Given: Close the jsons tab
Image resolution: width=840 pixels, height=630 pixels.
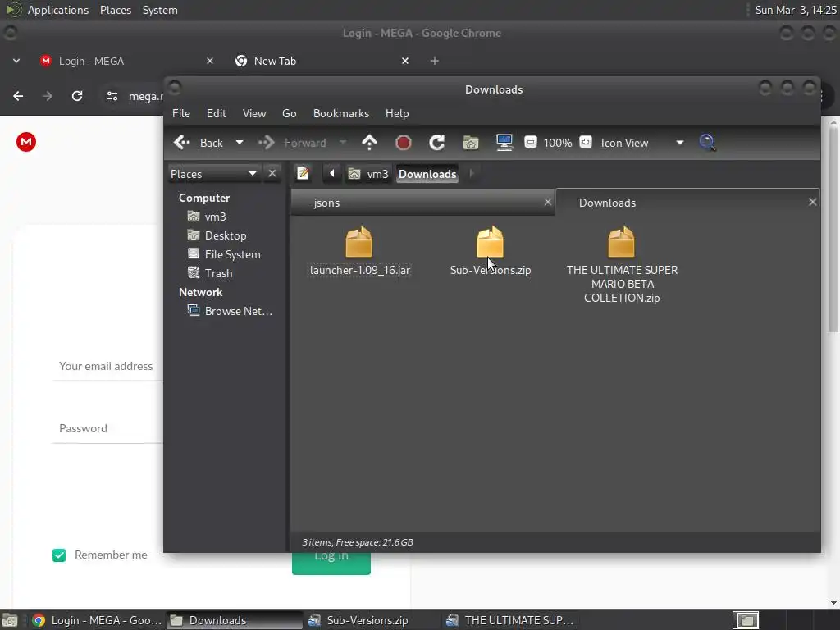Looking at the screenshot, I should (547, 202).
